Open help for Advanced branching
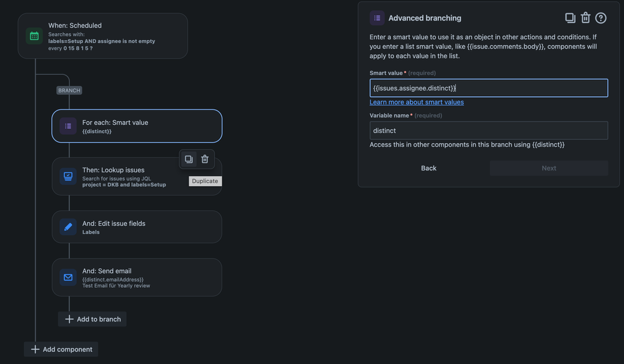Viewport: 624px width, 364px height. pos(601,18)
